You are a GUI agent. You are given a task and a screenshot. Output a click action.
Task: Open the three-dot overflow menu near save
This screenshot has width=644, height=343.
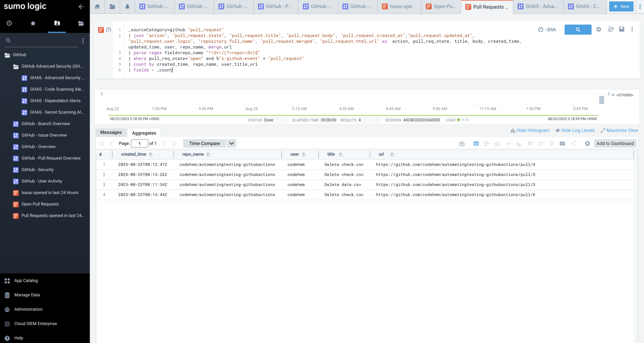tap(632, 29)
